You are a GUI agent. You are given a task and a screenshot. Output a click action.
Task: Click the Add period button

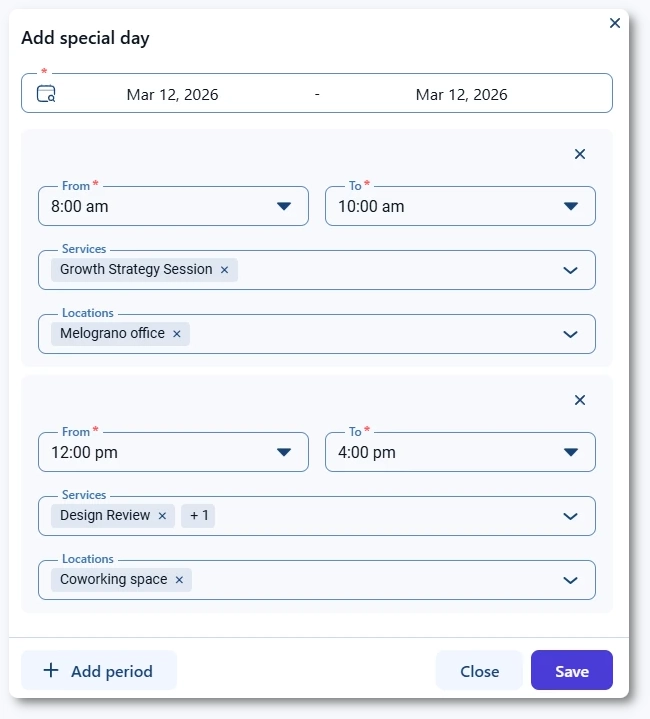pos(99,671)
